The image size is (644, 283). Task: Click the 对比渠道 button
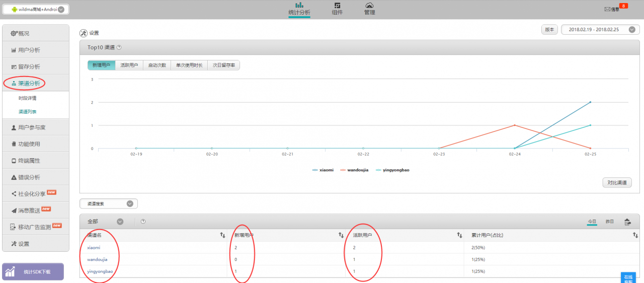[617, 183]
